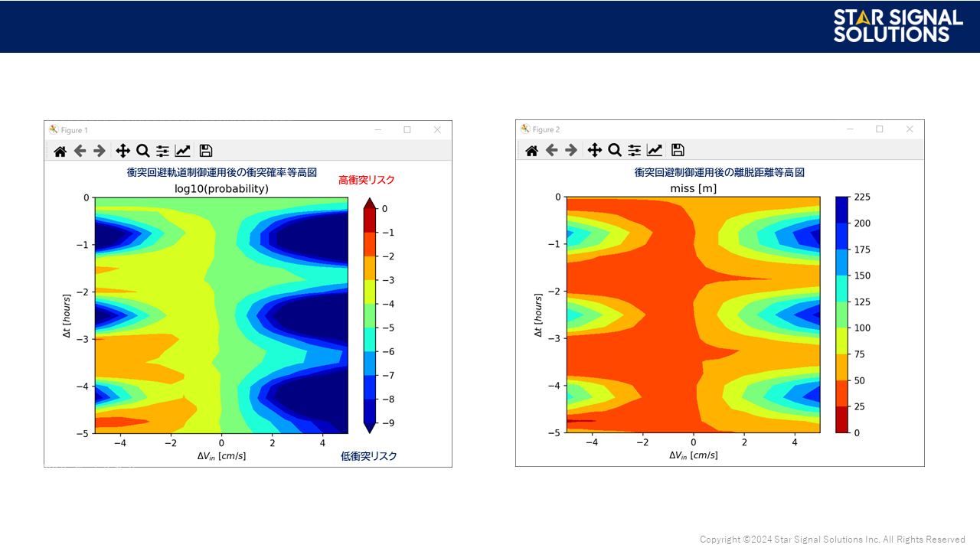Image resolution: width=980 pixels, height=551 pixels.
Task: Click '衝突回避軌道制御運用後の衝突確率等高図' heading
Action: click(x=222, y=172)
